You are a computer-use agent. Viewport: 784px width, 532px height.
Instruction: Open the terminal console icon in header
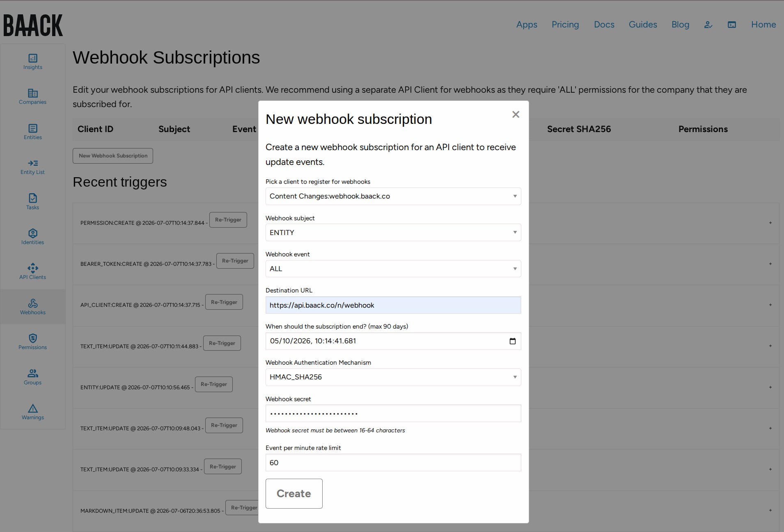(732, 25)
